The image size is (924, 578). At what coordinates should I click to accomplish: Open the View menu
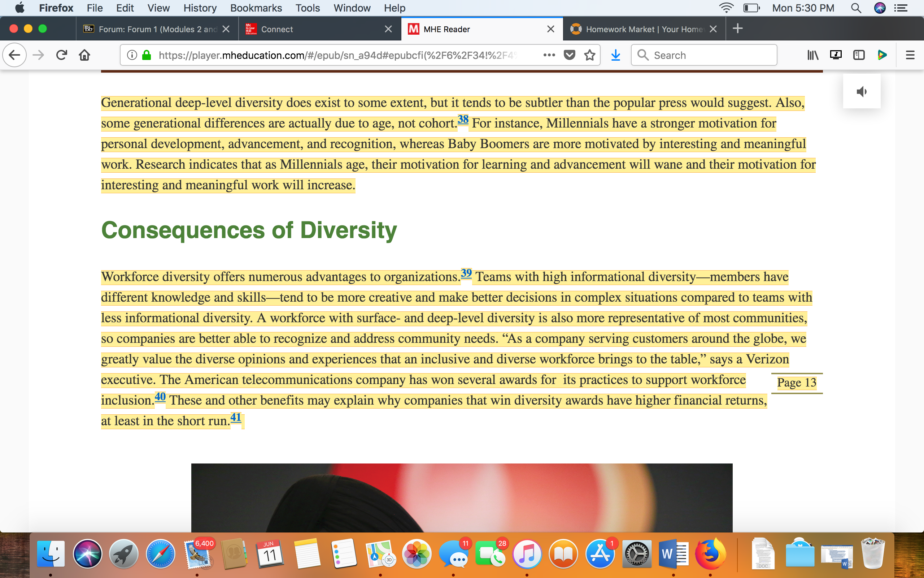pyautogui.click(x=158, y=8)
